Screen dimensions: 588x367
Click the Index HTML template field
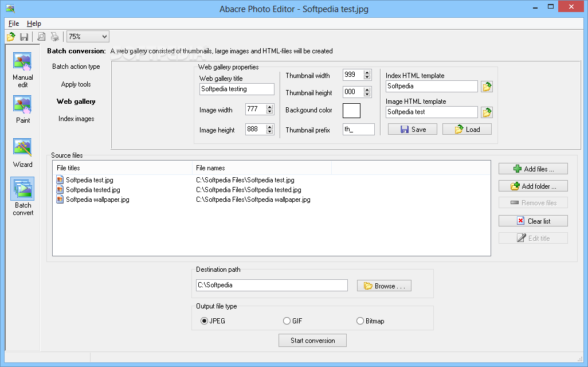[x=432, y=86]
